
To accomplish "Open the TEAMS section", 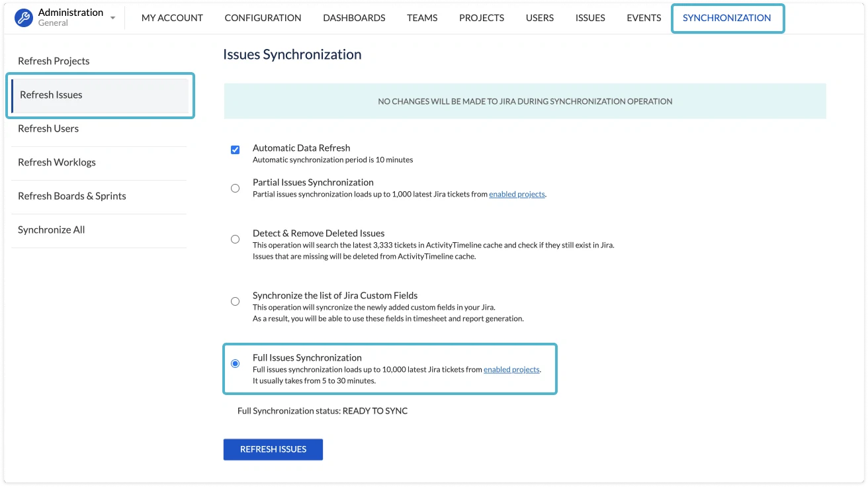I will pyautogui.click(x=422, y=18).
